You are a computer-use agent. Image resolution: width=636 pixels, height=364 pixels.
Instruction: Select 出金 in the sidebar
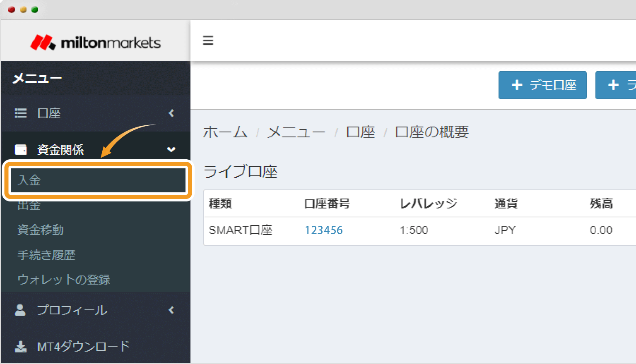click(x=29, y=205)
